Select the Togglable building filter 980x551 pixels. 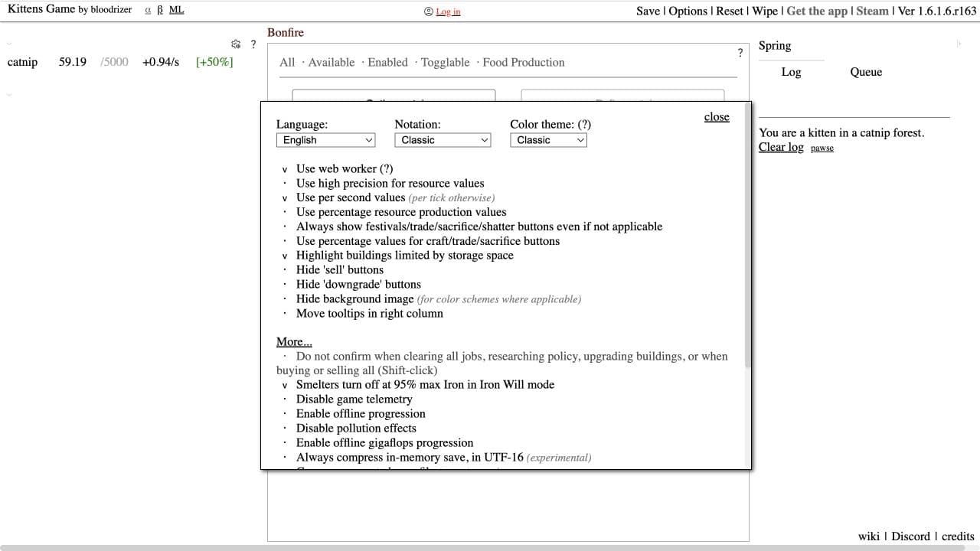tap(445, 62)
